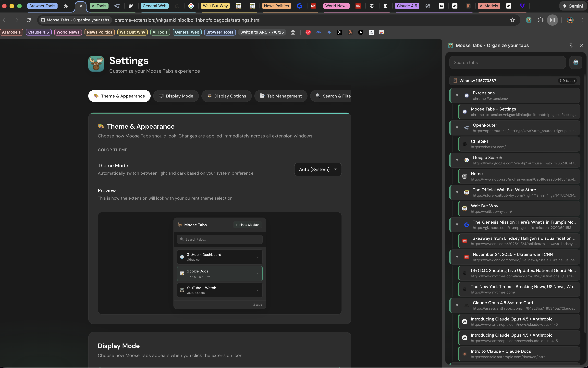588x368 pixels.
Task: Click the address bar URL
Action: point(187,20)
